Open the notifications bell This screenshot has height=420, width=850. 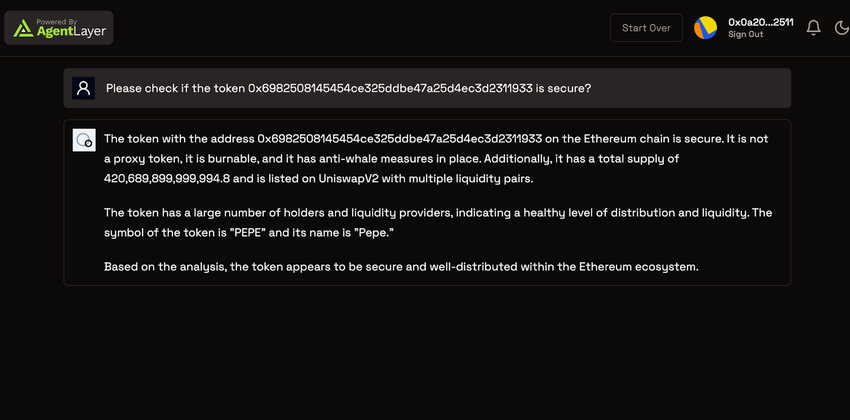[814, 28]
